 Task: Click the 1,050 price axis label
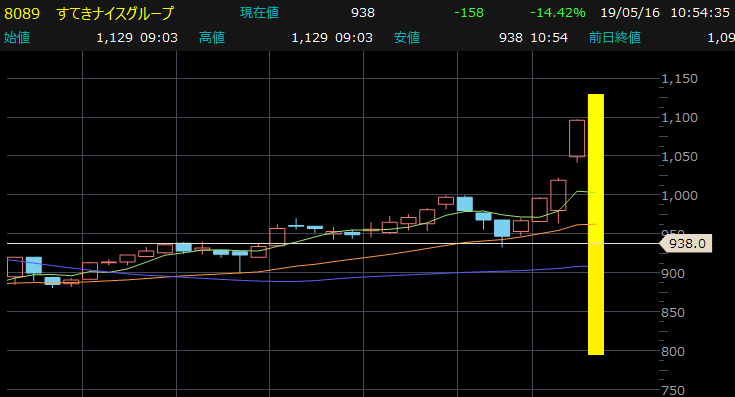679,157
